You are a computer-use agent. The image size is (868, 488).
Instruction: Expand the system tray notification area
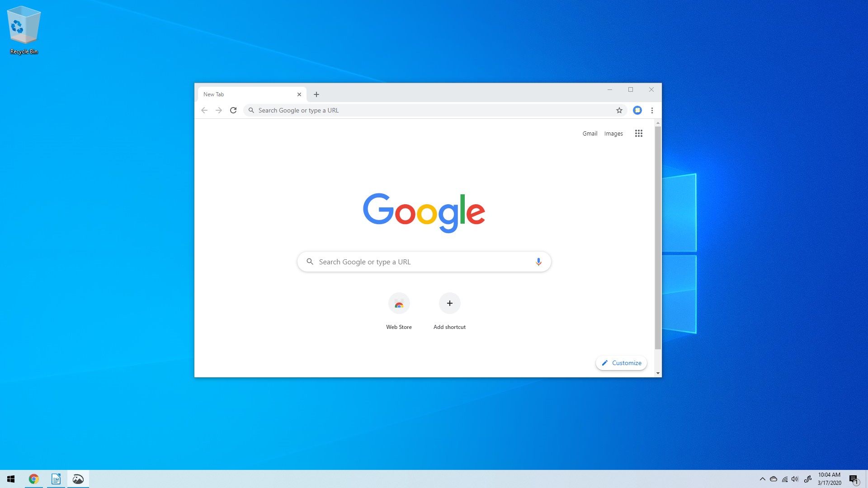pyautogui.click(x=762, y=479)
